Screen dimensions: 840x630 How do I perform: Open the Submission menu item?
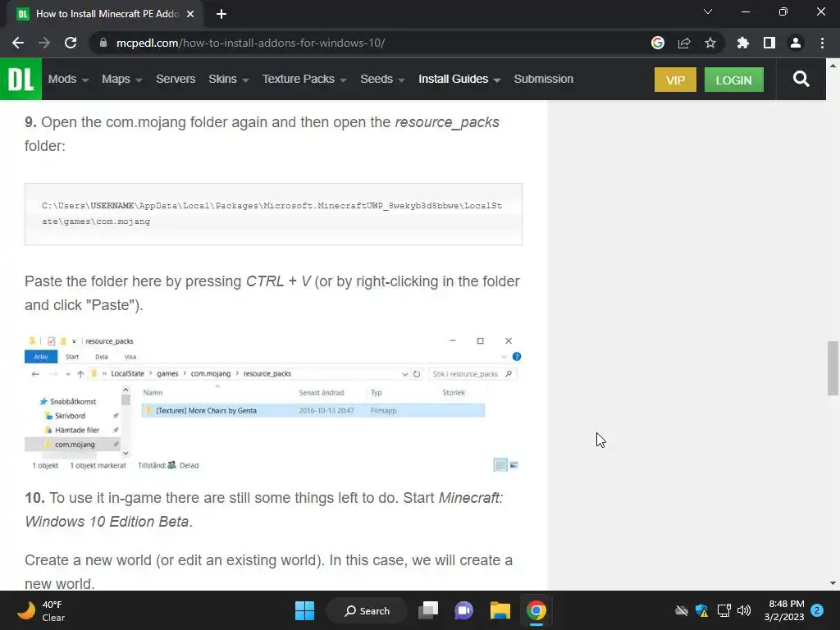click(x=543, y=80)
